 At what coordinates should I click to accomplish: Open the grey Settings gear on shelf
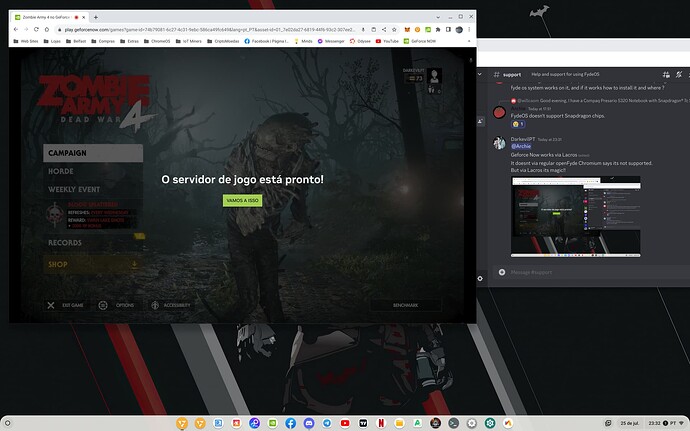pos(472,423)
